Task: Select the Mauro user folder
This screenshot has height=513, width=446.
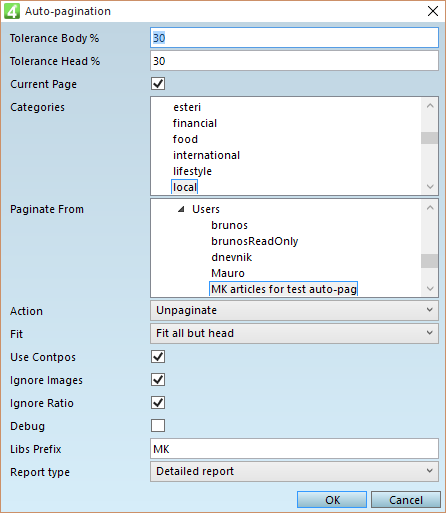Action: (x=228, y=273)
